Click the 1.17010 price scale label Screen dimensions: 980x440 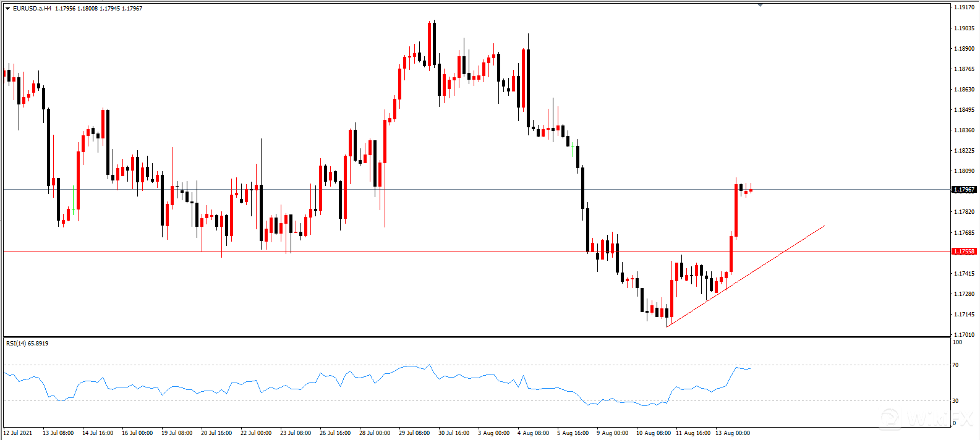pos(964,334)
